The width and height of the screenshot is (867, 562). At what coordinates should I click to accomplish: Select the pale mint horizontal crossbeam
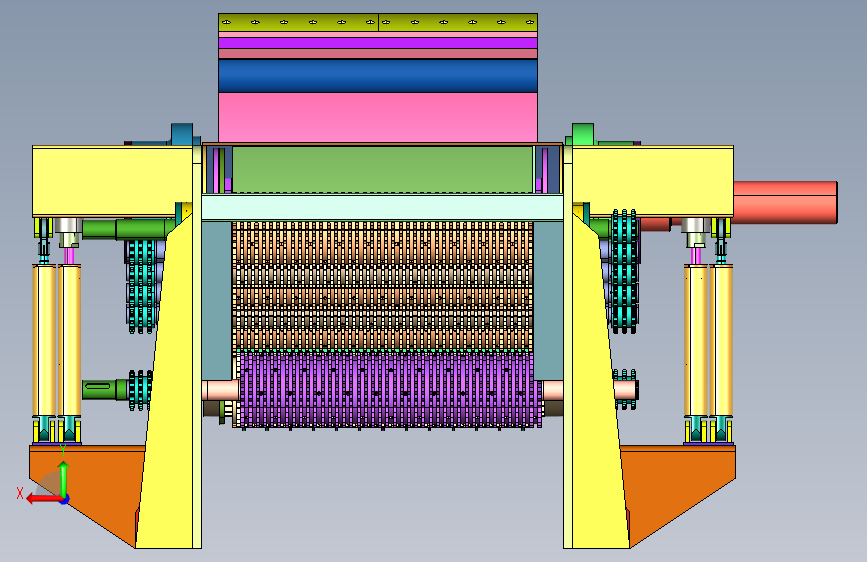383,207
